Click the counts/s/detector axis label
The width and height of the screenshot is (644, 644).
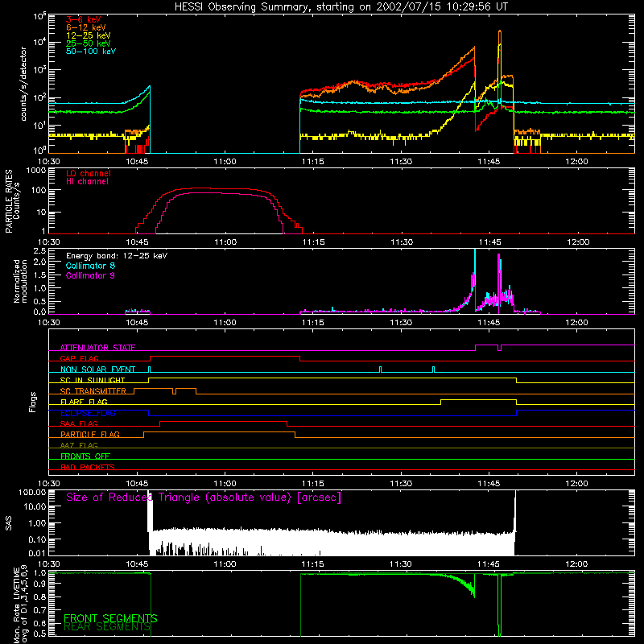(x=23, y=84)
